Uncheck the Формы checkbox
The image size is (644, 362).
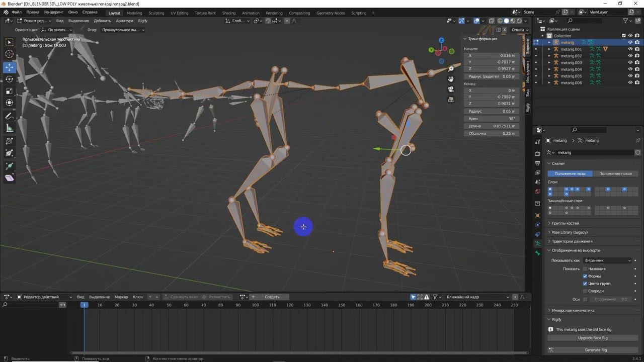[585, 276]
